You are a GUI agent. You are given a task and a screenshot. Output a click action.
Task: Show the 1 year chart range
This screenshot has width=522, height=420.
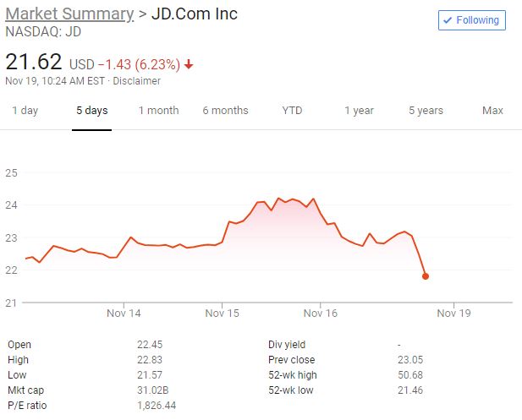[x=359, y=111]
